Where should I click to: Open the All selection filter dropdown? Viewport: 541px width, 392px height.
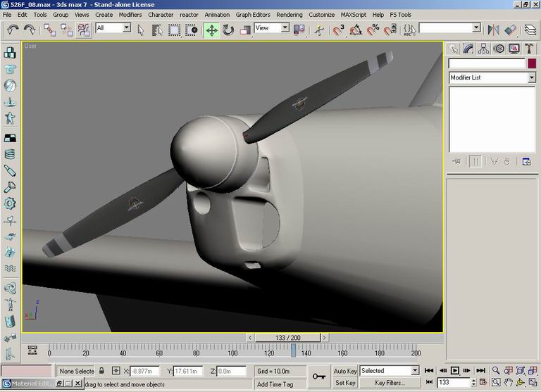coord(127,28)
